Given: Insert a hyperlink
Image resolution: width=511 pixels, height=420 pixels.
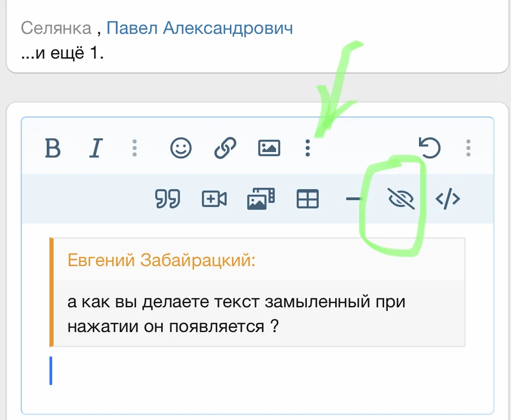Looking at the screenshot, I should point(224,148).
